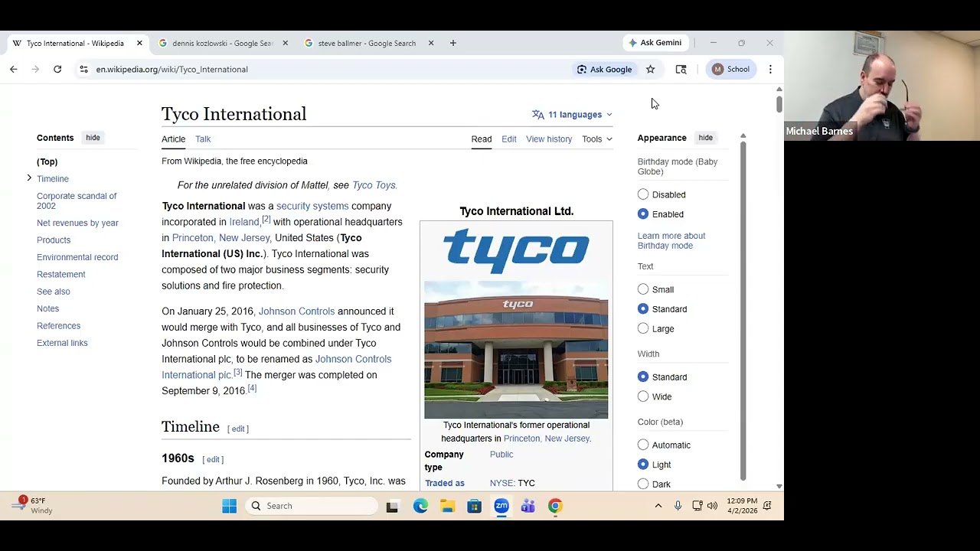Select Small text size

[643, 289]
